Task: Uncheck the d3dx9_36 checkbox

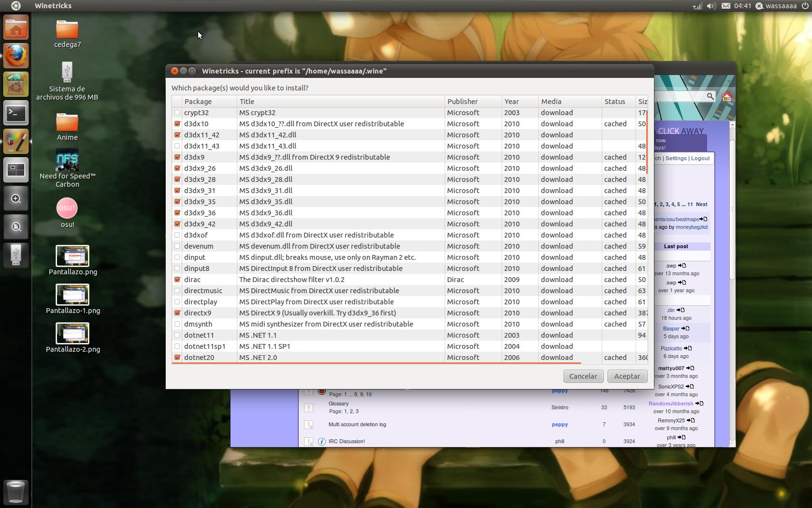Action: click(x=177, y=213)
